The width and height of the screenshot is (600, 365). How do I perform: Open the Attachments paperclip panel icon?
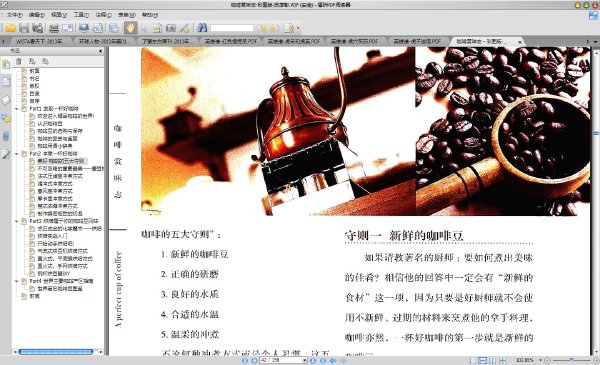(6, 136)
